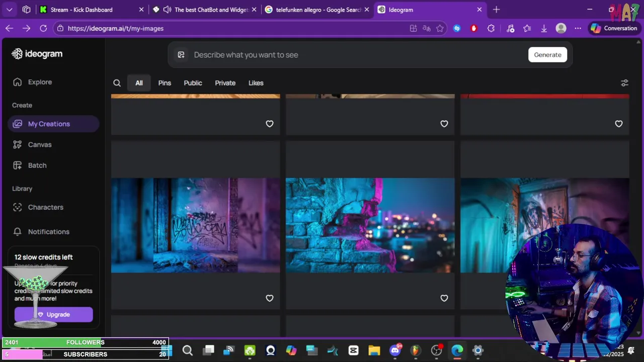Click the apps-add icon in address bar
Viewport: 644px width, 362px height.
pyautogui.click(x=413, y=29)
